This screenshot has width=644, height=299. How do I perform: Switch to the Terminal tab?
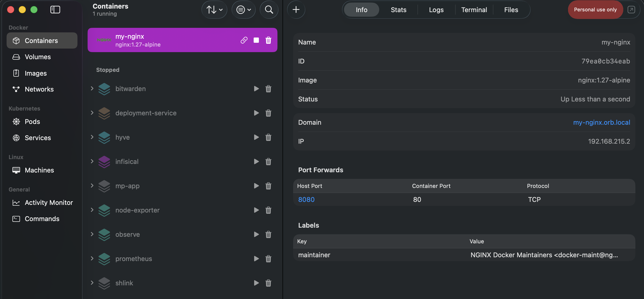474,10
